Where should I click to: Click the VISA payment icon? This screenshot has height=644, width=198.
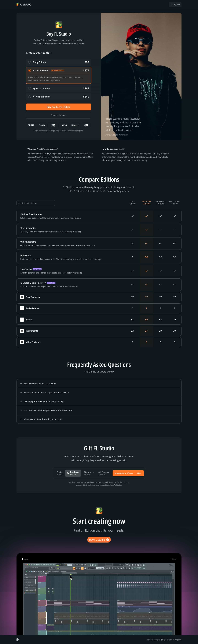[64, 125]
